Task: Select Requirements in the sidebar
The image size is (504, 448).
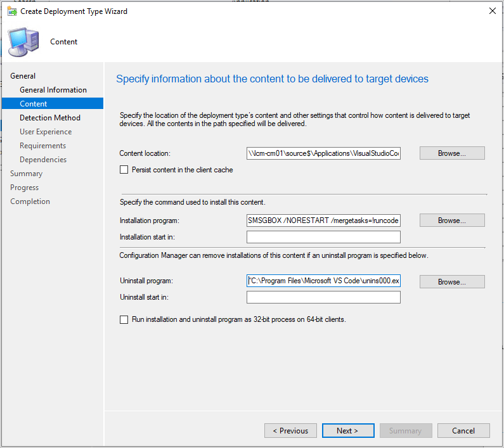Action: coord(42,146)
